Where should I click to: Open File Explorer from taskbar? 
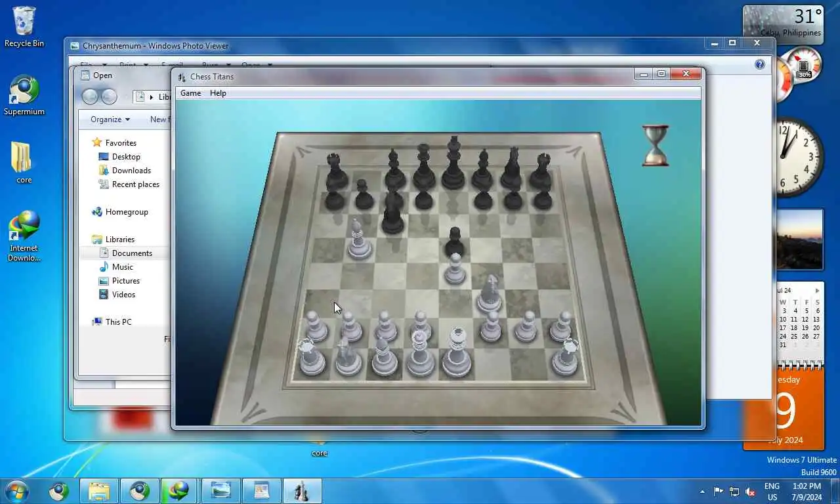point(99,491)
